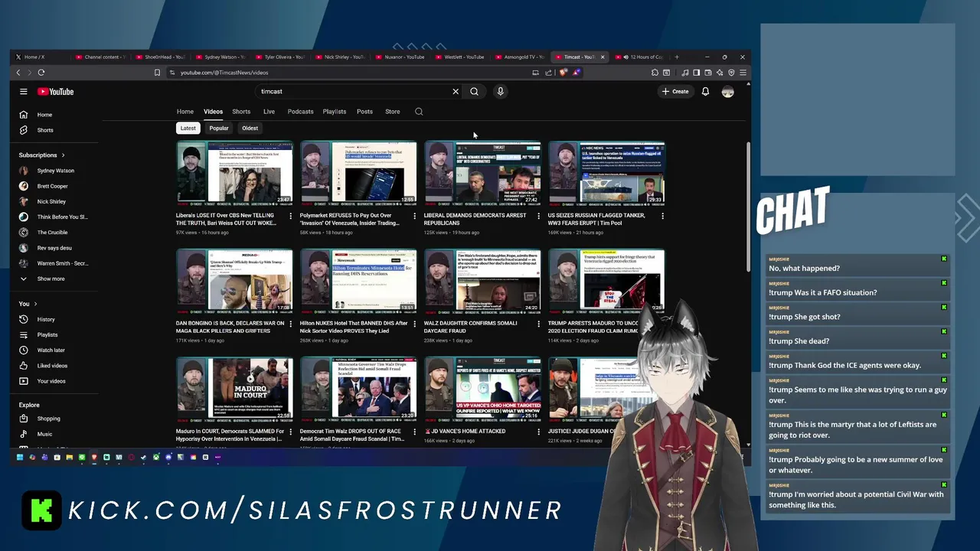Open options for Polymarket REFUSES video
Screen dimensions: 980x551
coord(414,217)
